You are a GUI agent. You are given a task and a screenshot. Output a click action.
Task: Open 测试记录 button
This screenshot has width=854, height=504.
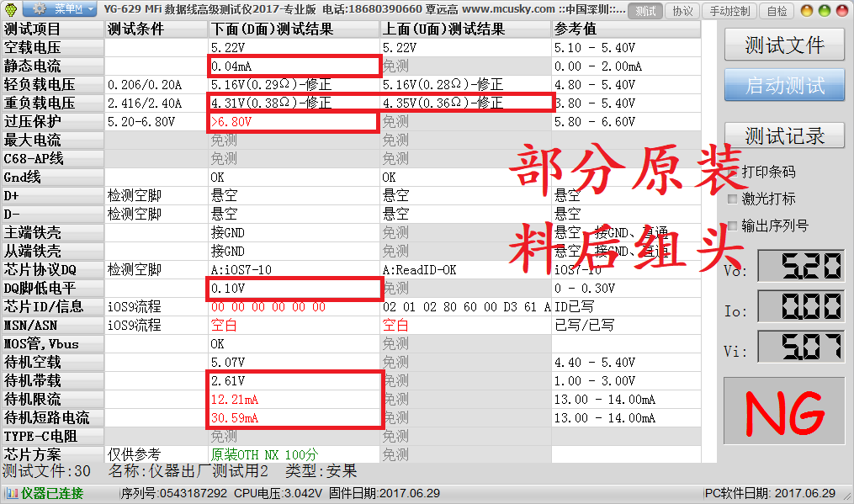[x=784, y=135]
